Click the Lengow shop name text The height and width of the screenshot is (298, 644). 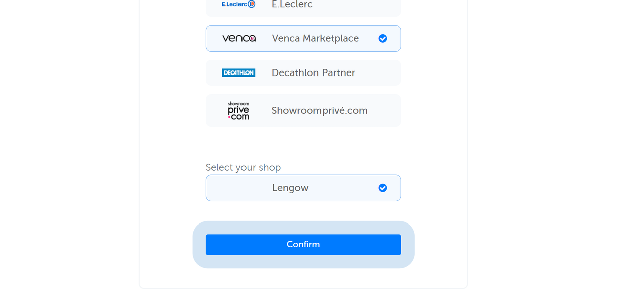tap(290, 188)
